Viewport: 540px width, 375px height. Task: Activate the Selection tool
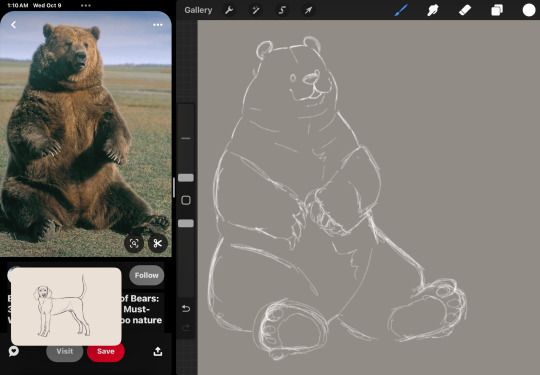click(282, 10)
